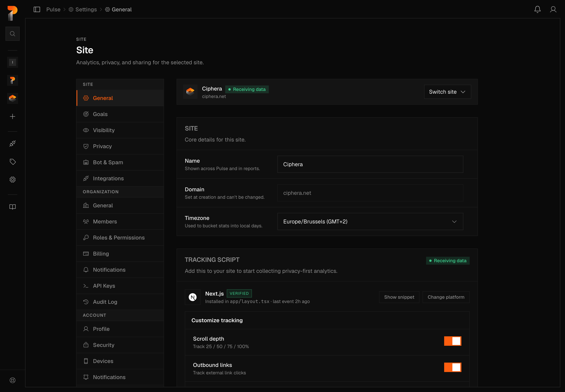
Task: Click the Billing card icon
Action: [x=86, y=254]
